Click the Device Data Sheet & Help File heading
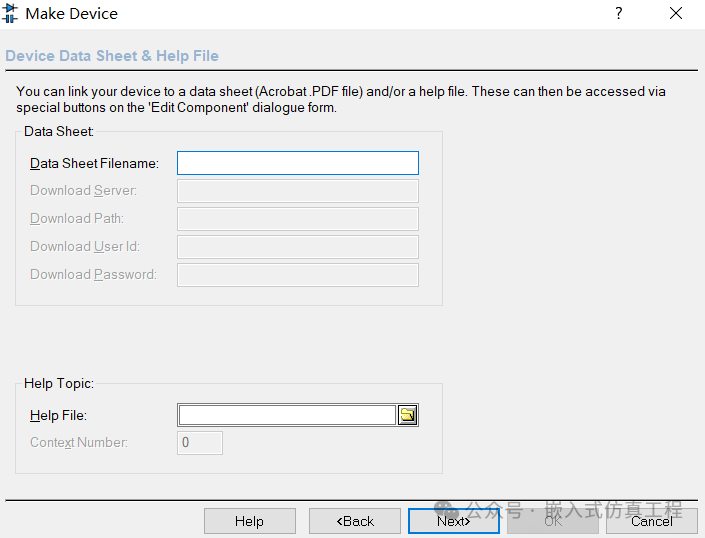 (112, 56)
